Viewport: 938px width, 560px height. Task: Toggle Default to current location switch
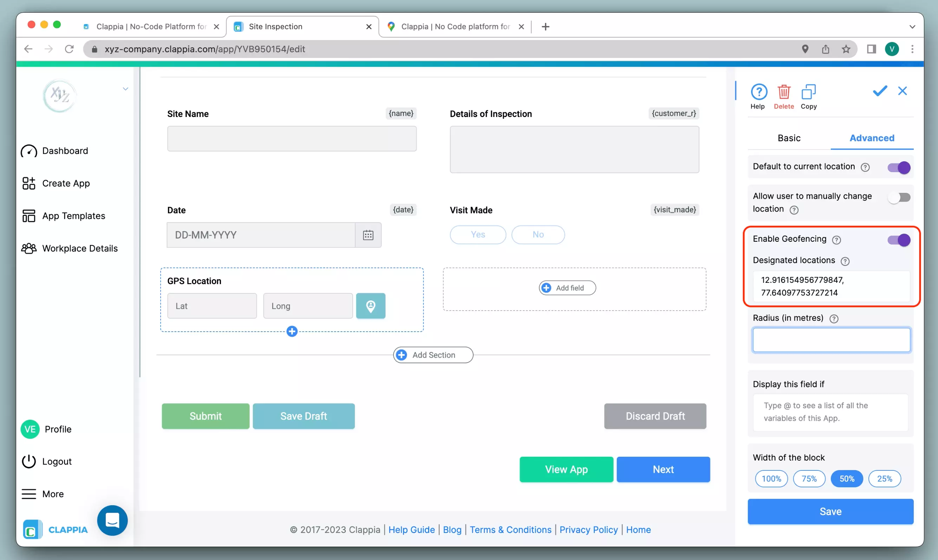899,167
